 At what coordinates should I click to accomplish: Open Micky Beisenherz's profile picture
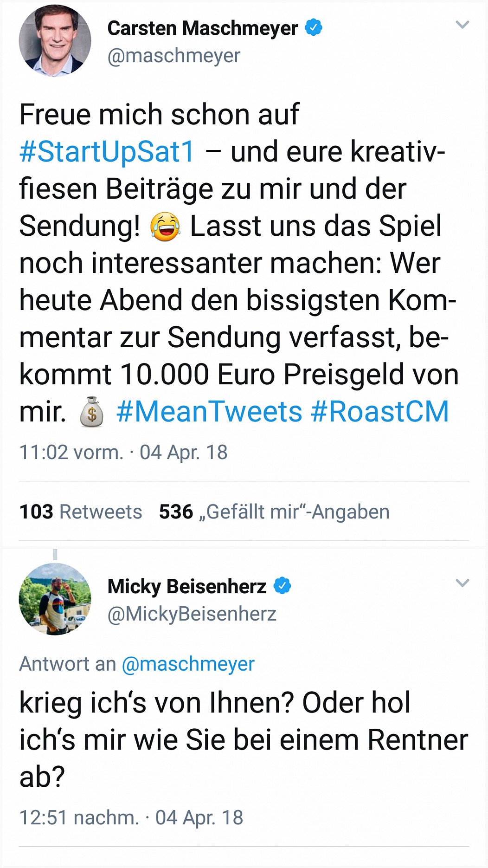click(55, 599)
